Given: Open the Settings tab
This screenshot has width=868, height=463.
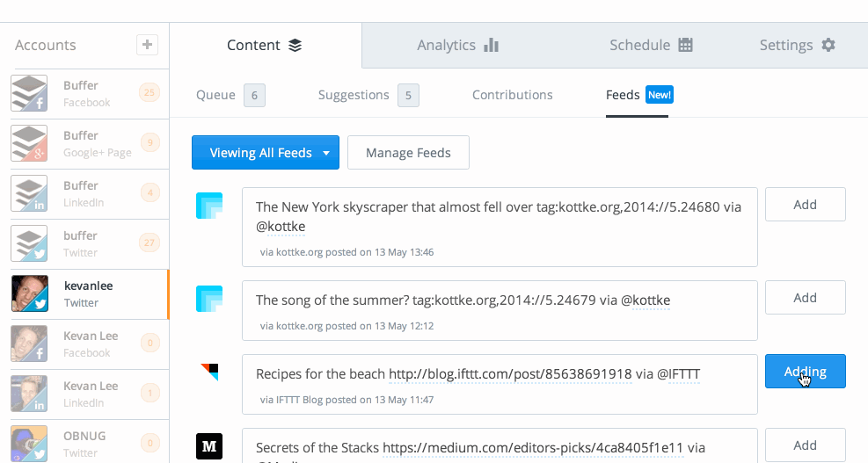Looking at the screenshot, I should (797, 45).
